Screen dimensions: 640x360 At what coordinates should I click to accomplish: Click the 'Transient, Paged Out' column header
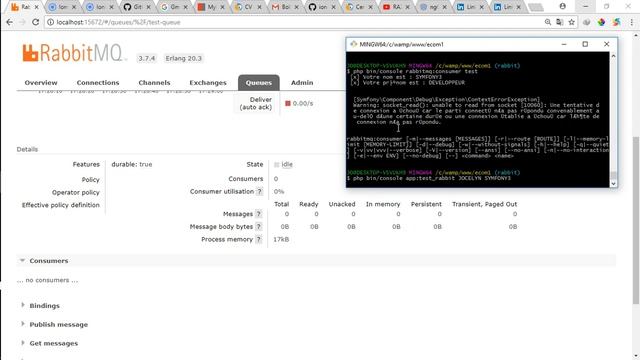pyautogui.click(x=484, y=204)
